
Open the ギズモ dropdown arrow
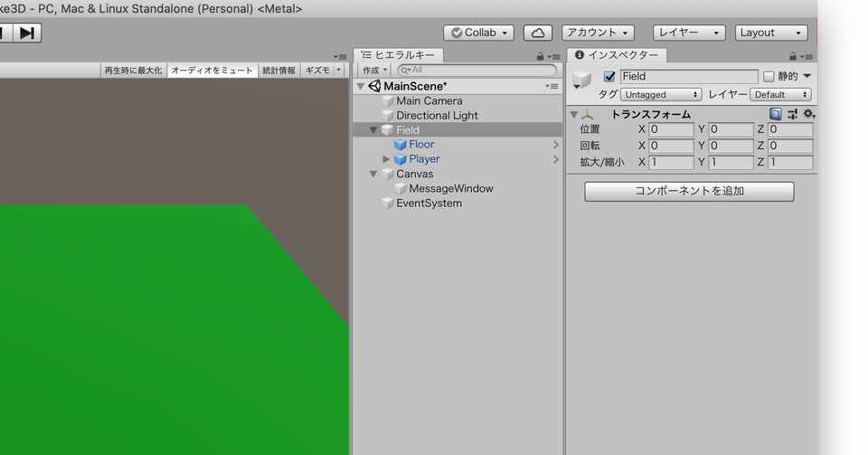pos(339,71)
